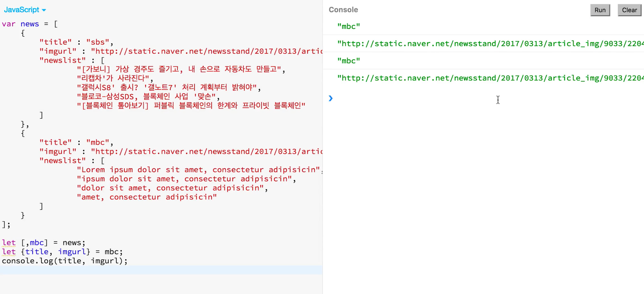Open the JavaScript language dropdown

25,10
